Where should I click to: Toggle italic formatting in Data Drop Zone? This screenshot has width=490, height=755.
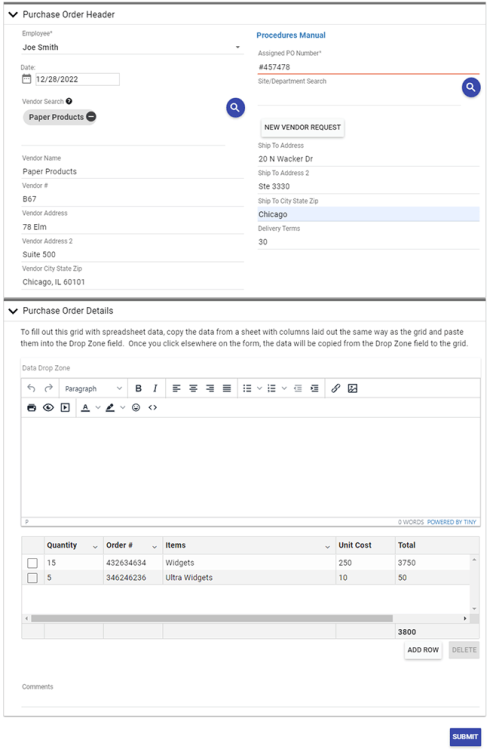[155, 388]
